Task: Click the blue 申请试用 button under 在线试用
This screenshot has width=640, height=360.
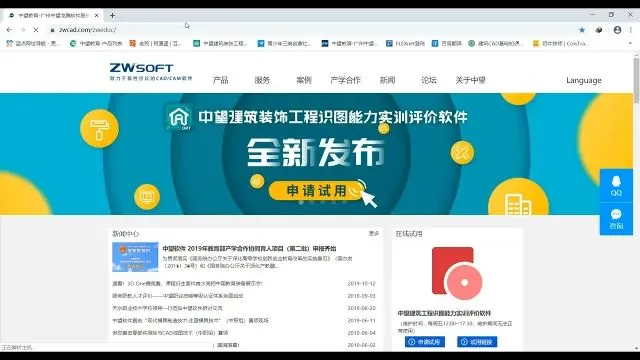Action: point(425,342)
